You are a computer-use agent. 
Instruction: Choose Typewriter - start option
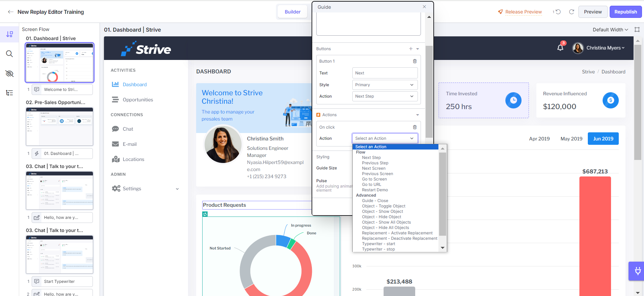[379, 244]
